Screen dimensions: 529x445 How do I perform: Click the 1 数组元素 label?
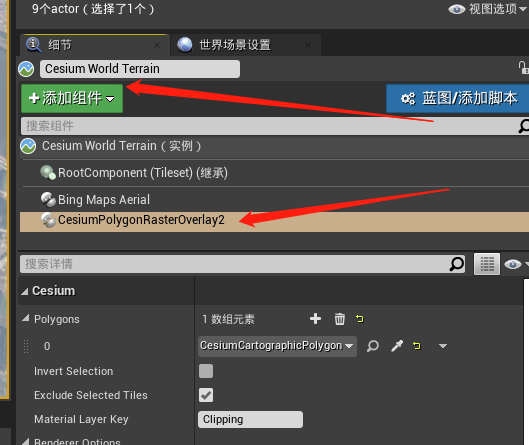tap(228, 319)
